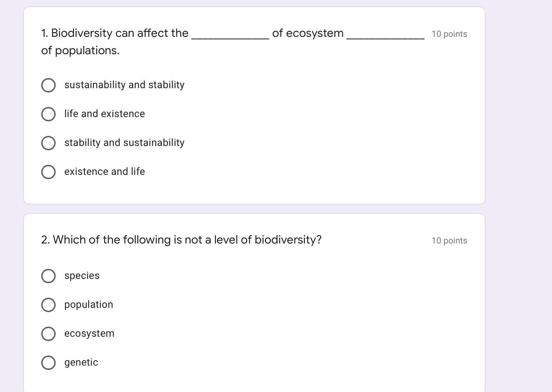The height and width of the screenshot is (392, 552).
Task: Choose the 'life and existence' option
Action: click(48, 114)
